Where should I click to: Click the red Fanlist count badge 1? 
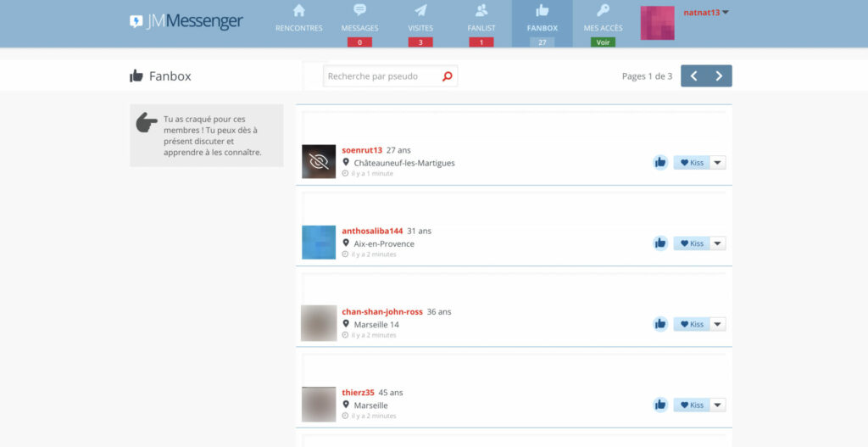pyautogui.click(x=481, y=42)
